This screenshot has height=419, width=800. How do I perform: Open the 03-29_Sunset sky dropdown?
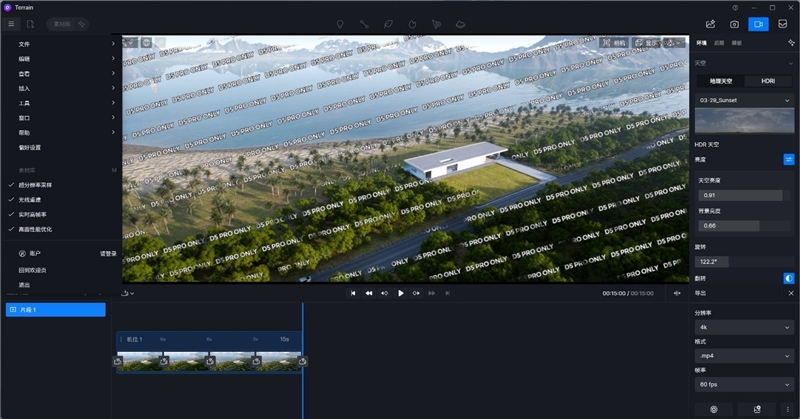click(x=744, y=100)
